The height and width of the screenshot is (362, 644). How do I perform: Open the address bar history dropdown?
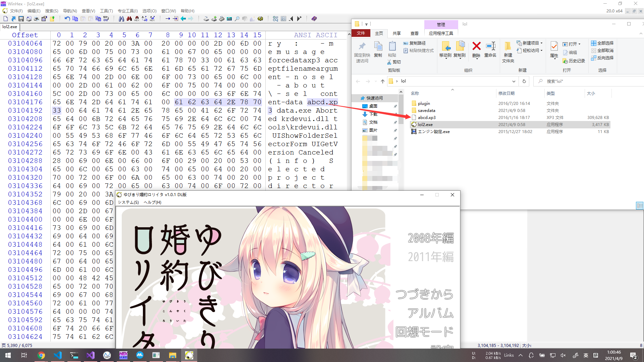pos(514,81)
